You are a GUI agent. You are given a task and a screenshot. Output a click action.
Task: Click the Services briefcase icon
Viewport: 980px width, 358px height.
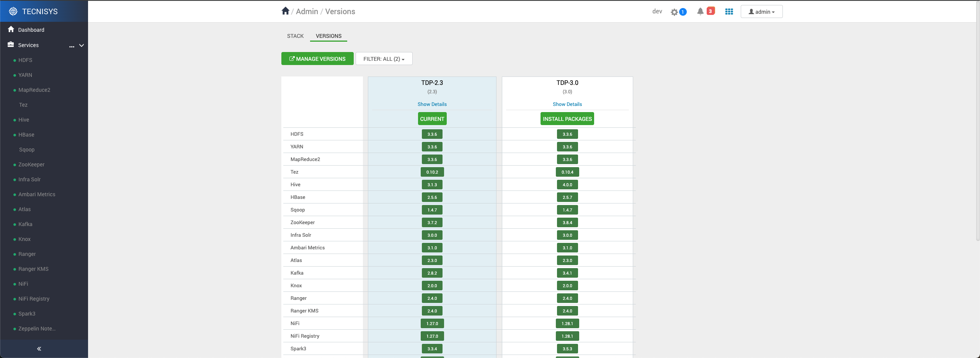coord(10,45)
